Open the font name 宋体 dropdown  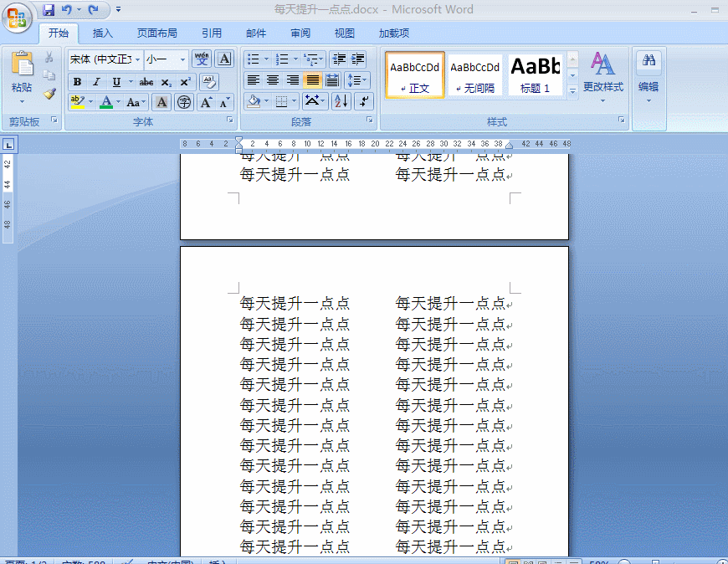(x=137, y=59)
